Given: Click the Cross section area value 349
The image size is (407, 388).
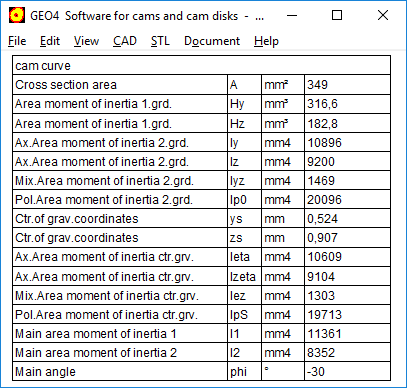Looking at the screenshot, I should [x=347, y=85].
